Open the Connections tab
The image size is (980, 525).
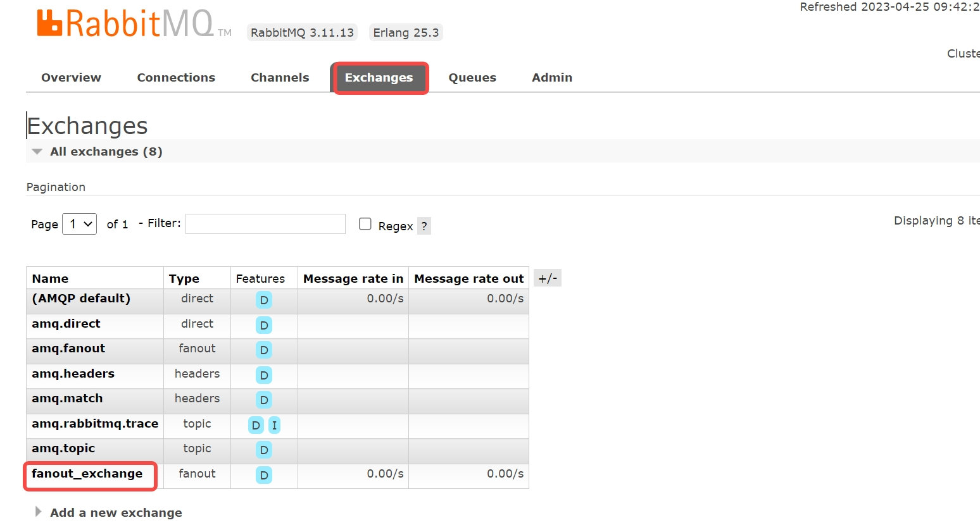coord(176,78)
